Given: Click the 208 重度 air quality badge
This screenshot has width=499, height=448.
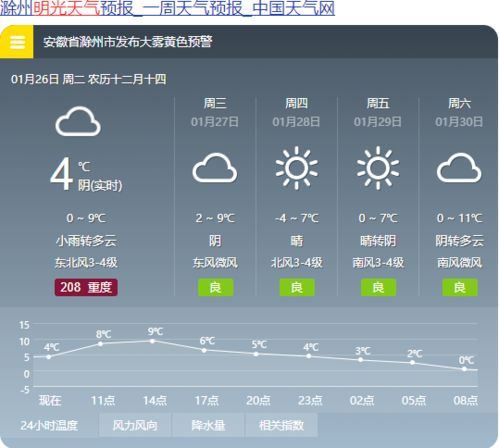Looking at the screenshot, I should coord(86,287).
